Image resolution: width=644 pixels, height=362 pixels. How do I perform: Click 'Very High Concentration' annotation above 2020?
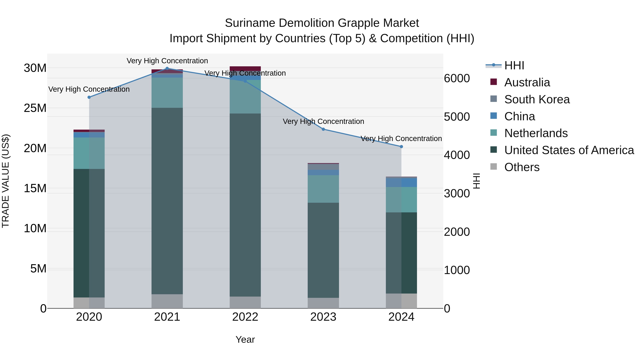point(89,89)
